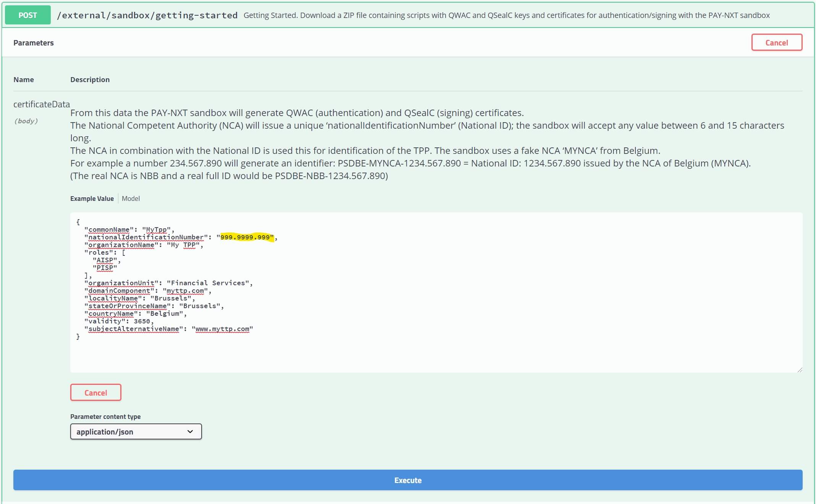Collapse the /external/sandbox/getting-started endpoint path
Image resolution: width=816 pixels, height=504 pixels.
(147, 15)
